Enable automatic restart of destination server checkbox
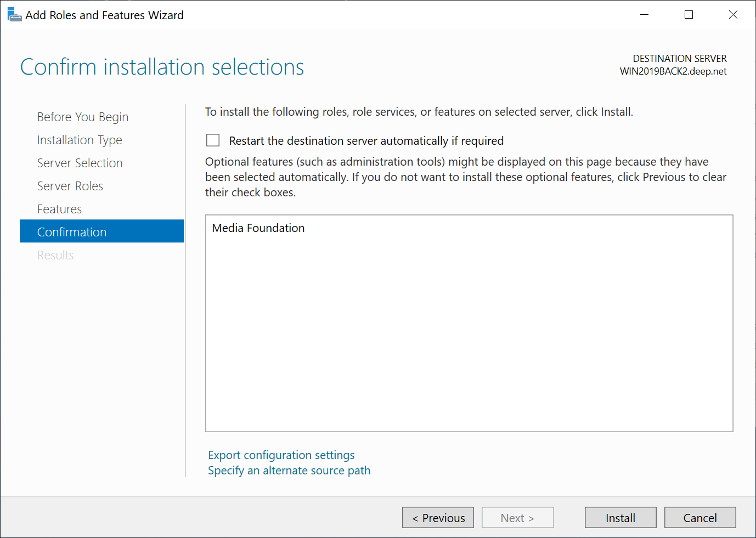This screenshot has width=756, height=538. click(x=213, y=140)
